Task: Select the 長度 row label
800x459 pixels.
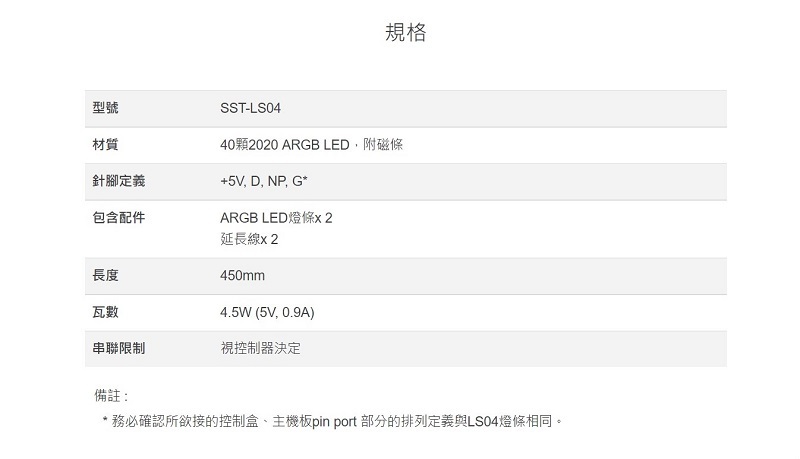Action: 105,276
